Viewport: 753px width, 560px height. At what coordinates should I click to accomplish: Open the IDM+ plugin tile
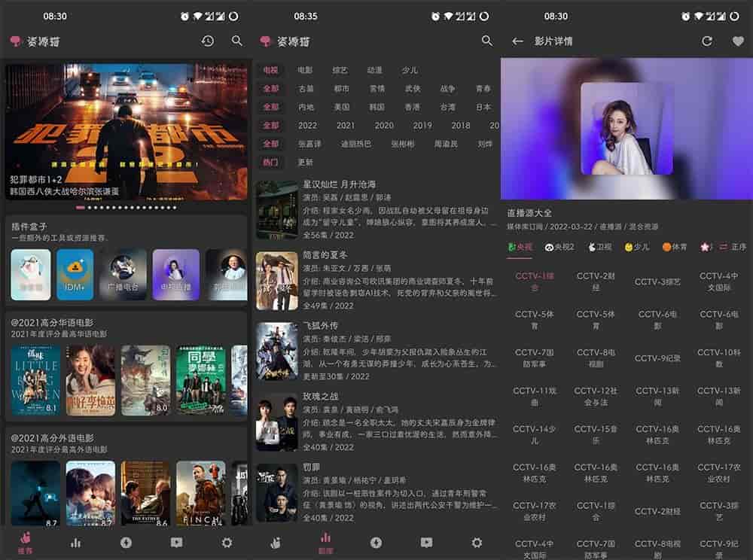point(75,275)
